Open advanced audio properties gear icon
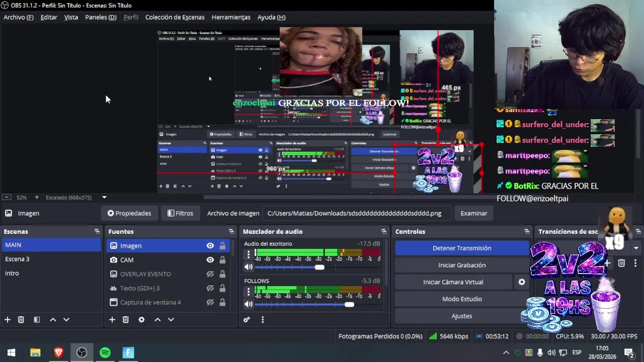The width and height of the screenshot is (644, 362). tap(247, 320)
